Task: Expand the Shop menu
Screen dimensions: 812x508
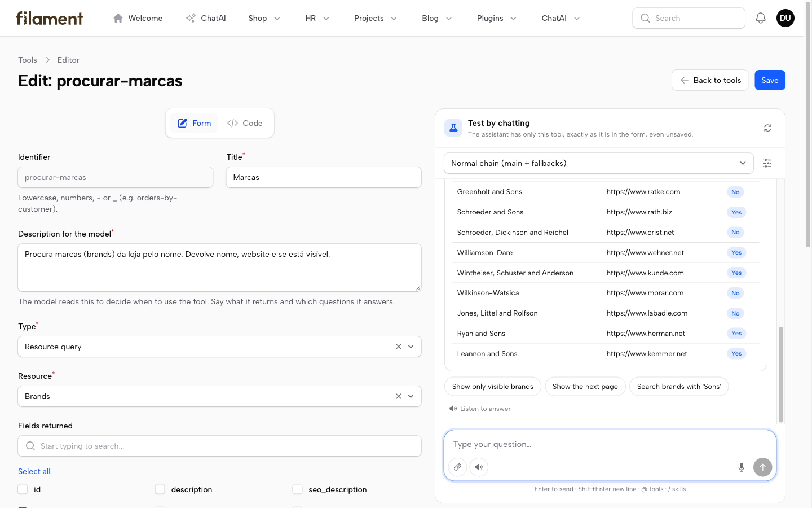Action: click(264, 18)
